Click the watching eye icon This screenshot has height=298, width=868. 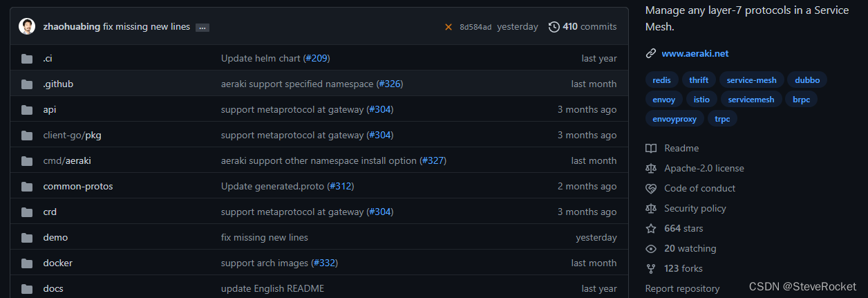650,249
